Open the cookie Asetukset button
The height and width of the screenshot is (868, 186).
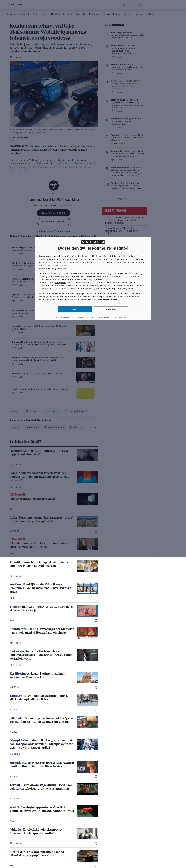pos(111,309)
